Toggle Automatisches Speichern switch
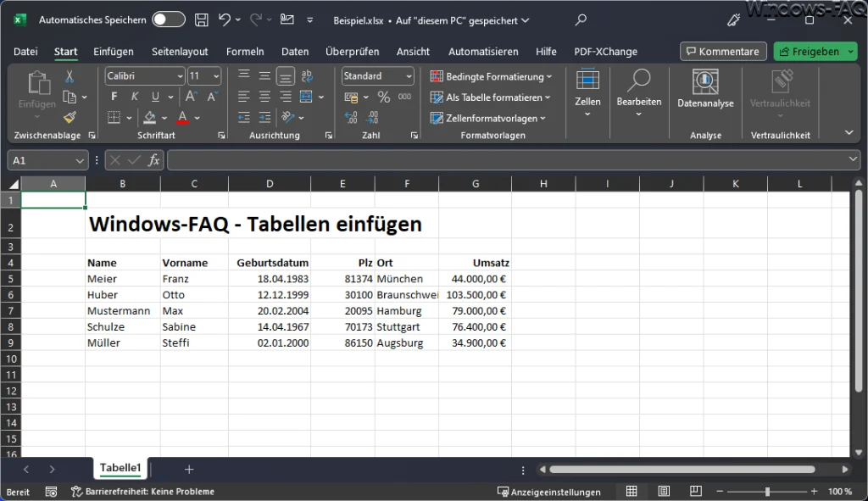Viewport: 868px width, 501px height. pos(169,20)
